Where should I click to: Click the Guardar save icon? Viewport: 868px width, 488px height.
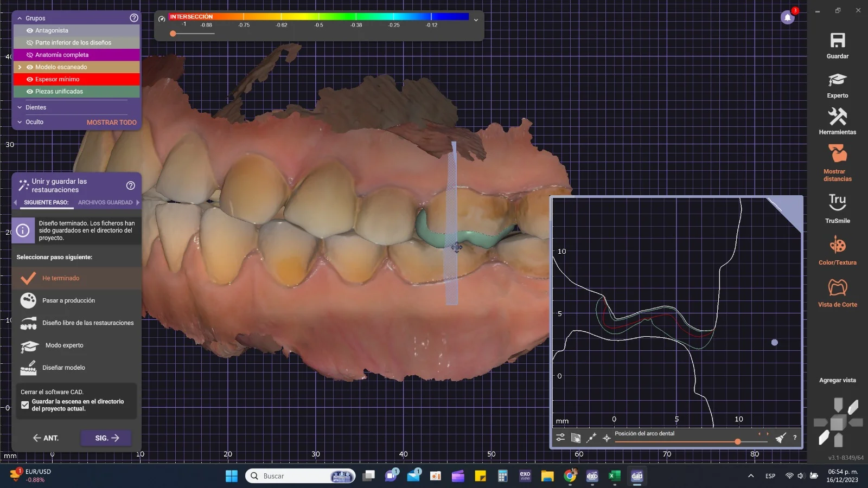tap(837, 41)
